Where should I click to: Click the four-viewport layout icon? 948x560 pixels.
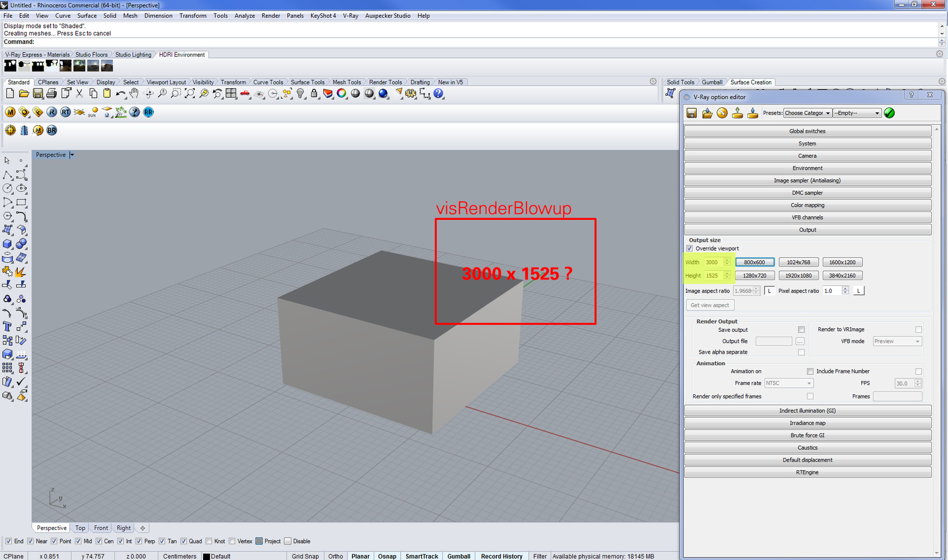coord(231,93)
